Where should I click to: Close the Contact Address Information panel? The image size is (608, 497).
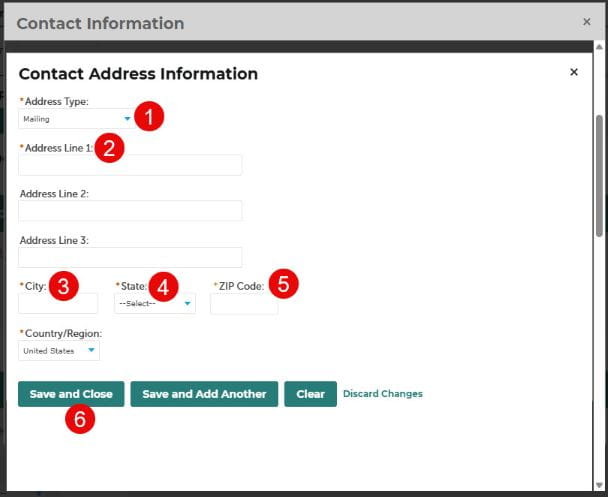click(574, 72)
